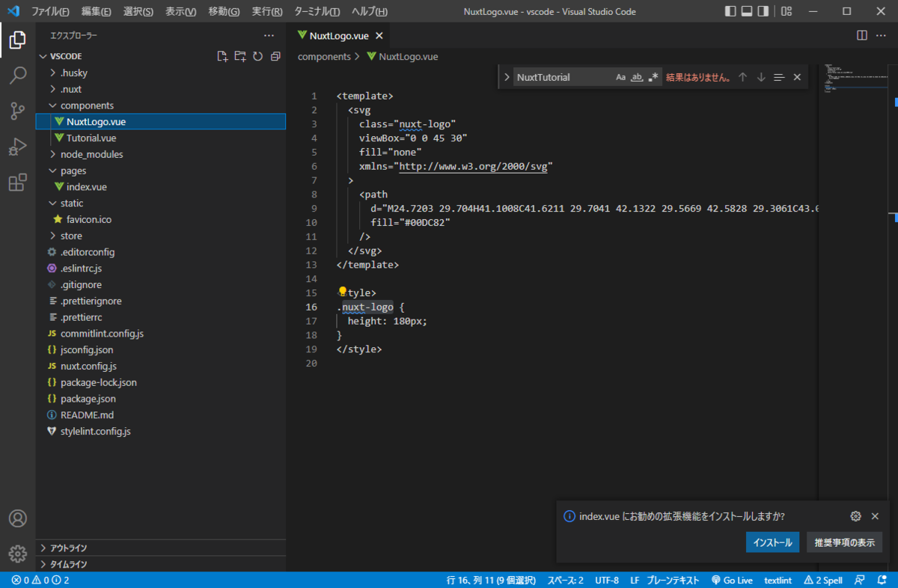The width and height of the screenshot is (898, 588).
Task: Open notifications bell in status bar
Action: [882, 580]
